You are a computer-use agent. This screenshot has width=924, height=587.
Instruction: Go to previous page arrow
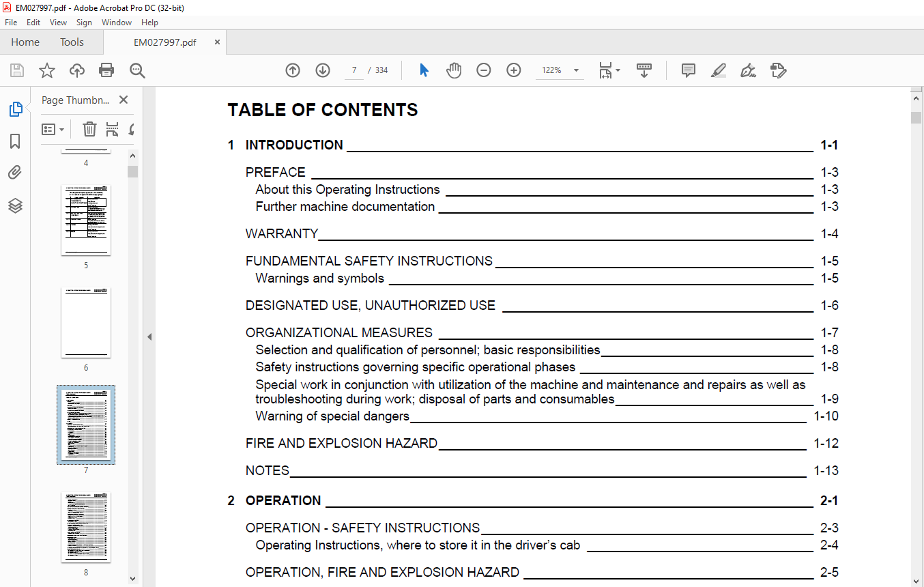tap(293, 70)
